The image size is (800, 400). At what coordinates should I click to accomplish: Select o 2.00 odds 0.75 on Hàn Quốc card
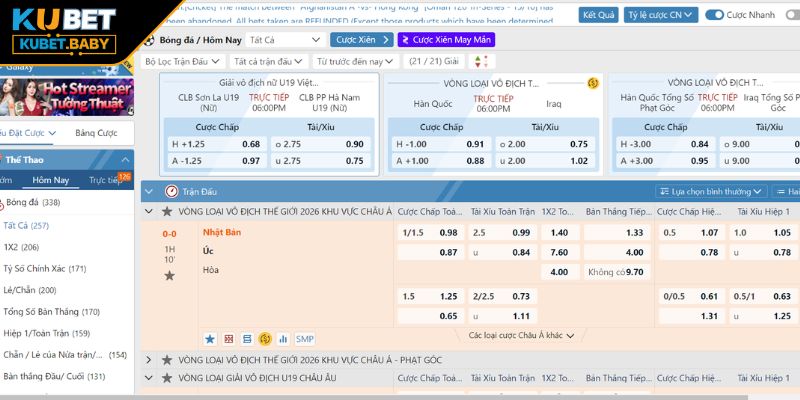point(544,144)
